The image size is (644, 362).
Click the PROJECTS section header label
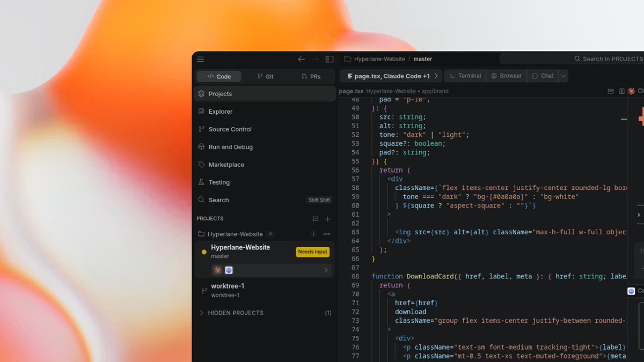coord(210,219)
